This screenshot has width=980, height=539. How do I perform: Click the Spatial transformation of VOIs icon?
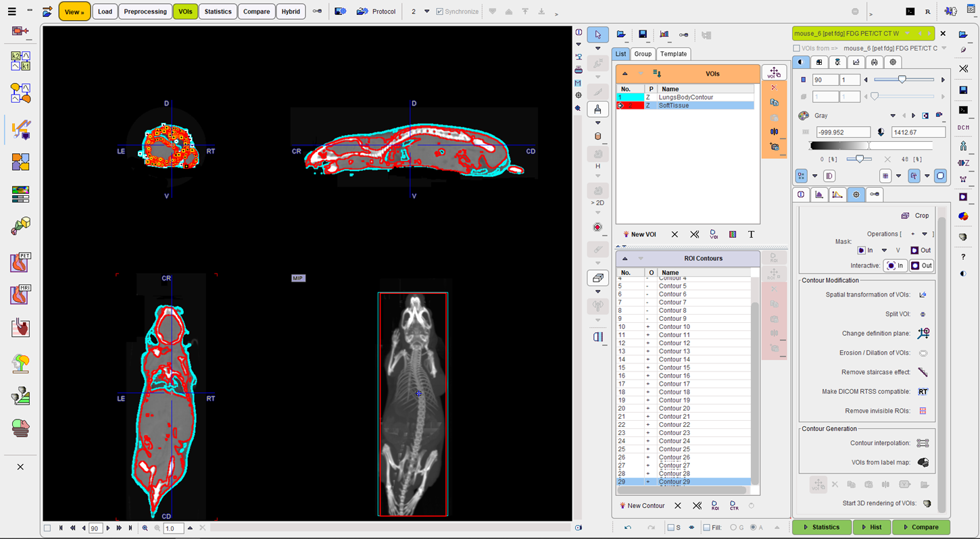click(x=923, y=294)
